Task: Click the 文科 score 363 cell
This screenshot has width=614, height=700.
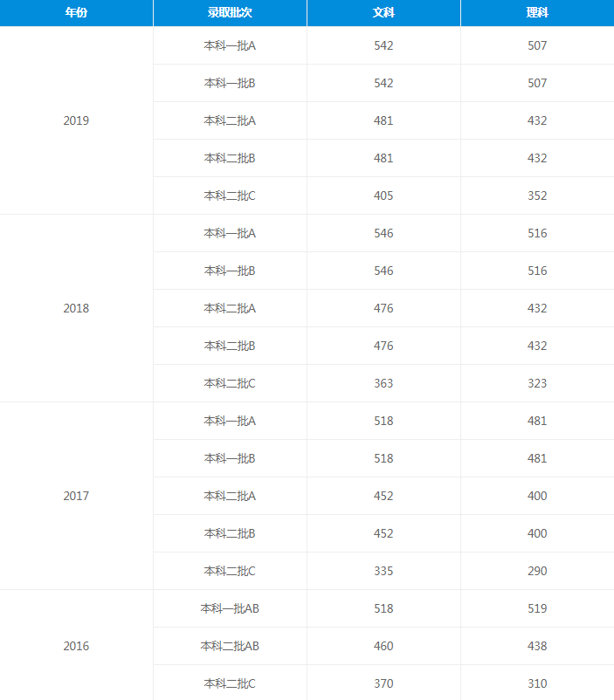Action: click(383, 383)
